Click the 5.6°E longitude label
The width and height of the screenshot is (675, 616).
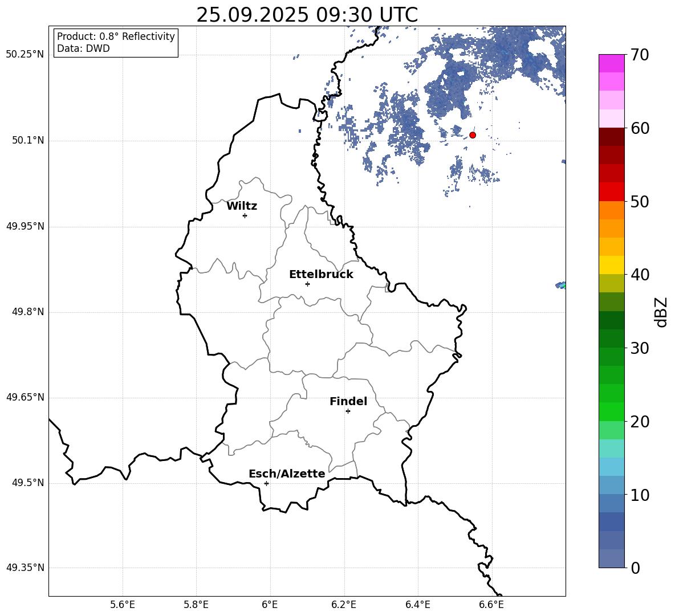[123, 605]
